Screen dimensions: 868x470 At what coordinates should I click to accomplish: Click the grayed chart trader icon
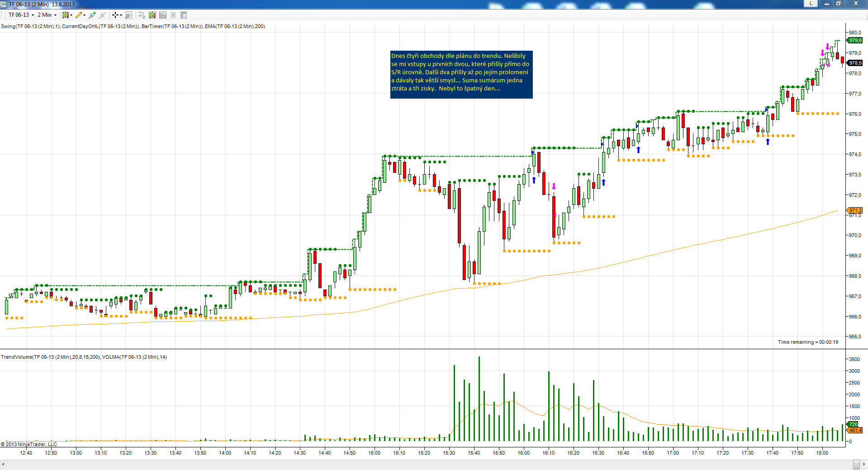pos(142,15)
